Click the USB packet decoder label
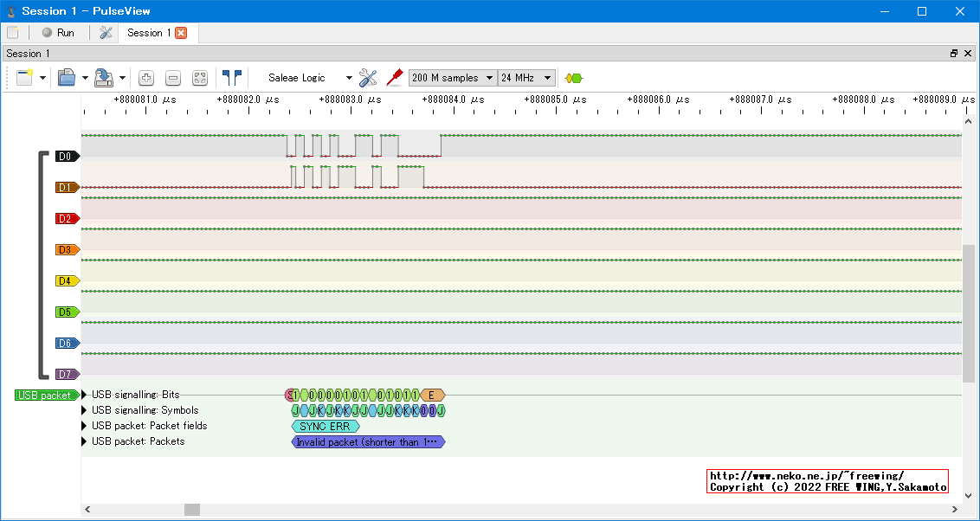This screenshot has width=980, height=521. [x=45, y=396]
